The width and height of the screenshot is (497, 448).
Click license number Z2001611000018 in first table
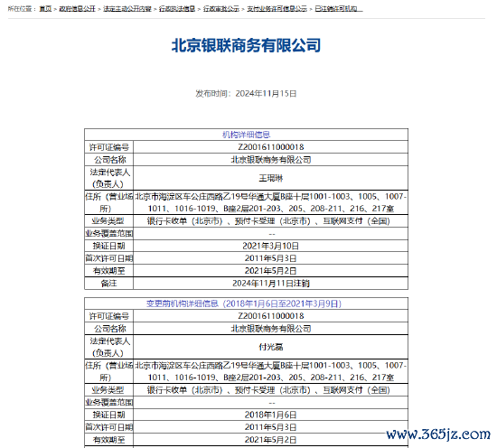(271, 147)
